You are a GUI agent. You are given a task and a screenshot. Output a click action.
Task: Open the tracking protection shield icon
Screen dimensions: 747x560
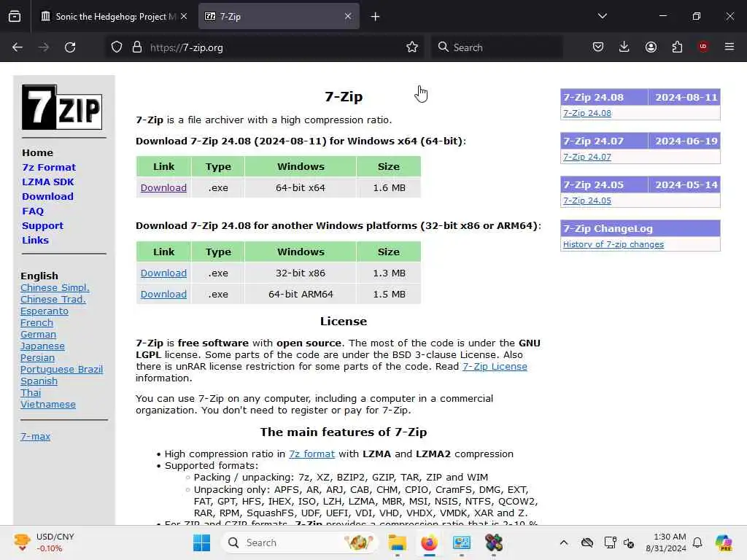(x=117, y=47)
